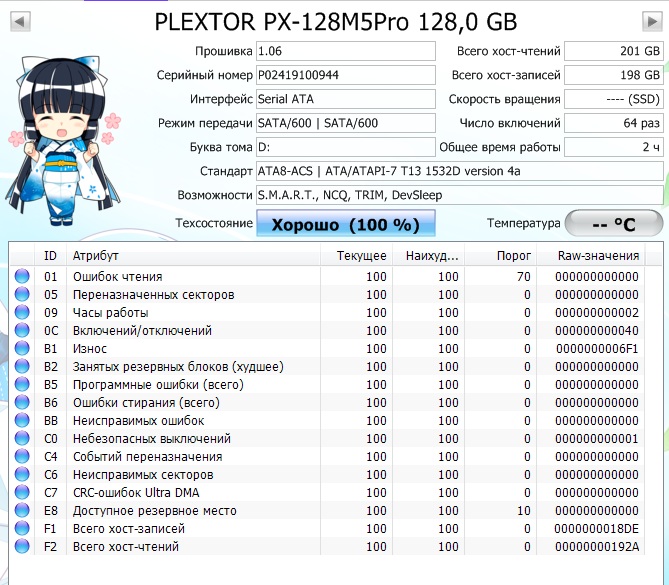The image size is (669, 585).
Task: Click the transfer mode field SATA/600 | SATA/600
Action: 346,123
